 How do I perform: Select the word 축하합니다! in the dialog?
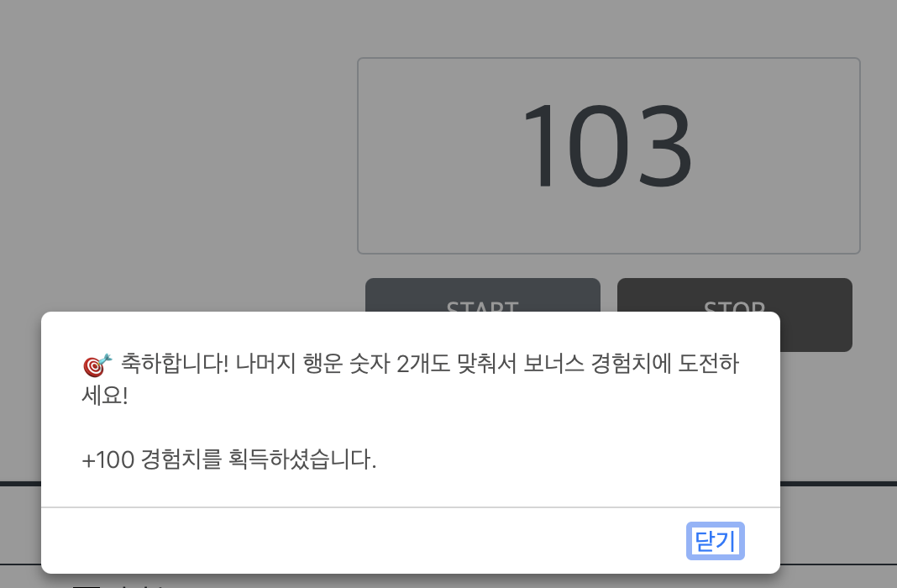(175, 364)
